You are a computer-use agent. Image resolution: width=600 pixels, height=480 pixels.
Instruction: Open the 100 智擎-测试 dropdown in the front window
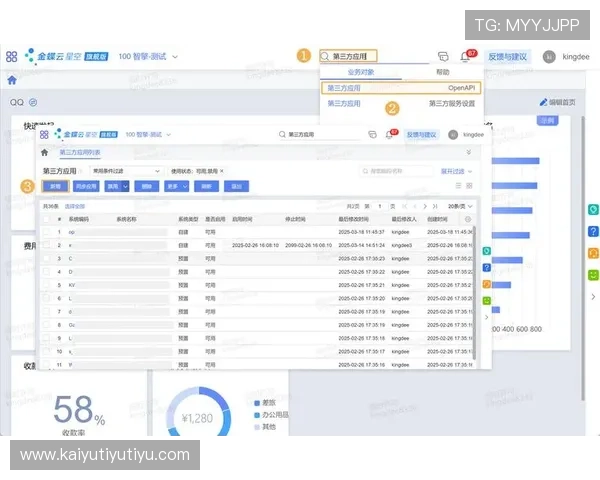[148, 135]
